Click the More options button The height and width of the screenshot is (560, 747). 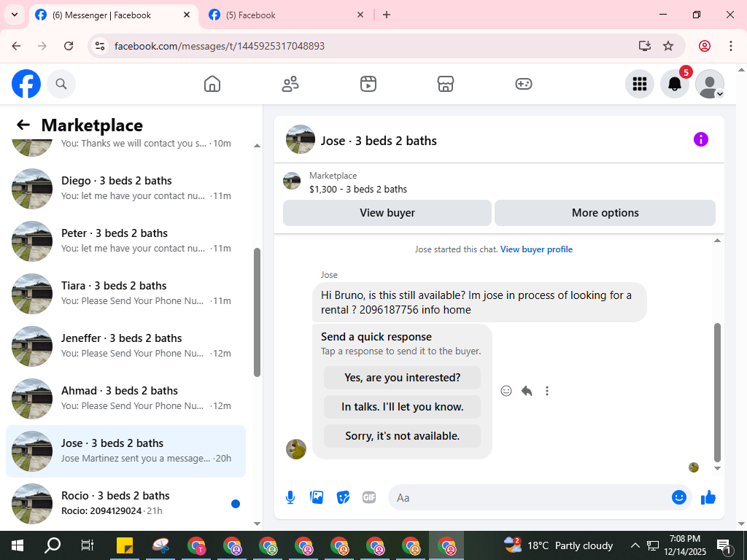tap(605, 213)
